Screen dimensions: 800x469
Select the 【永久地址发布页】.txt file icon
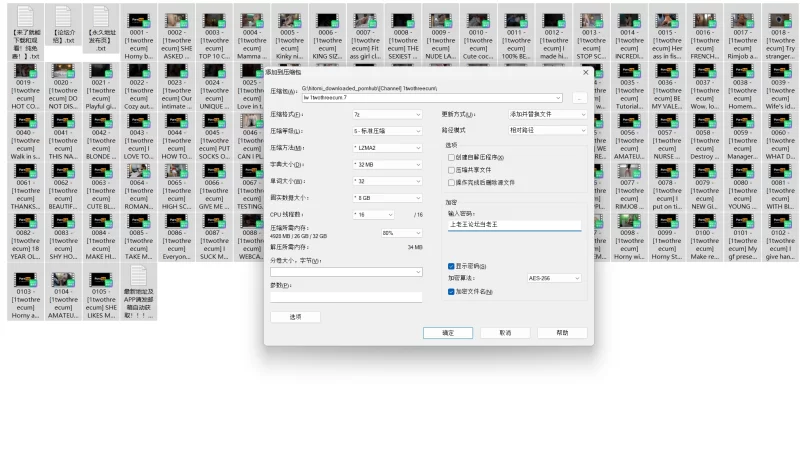pyautogui.click(x=99, y=18)
